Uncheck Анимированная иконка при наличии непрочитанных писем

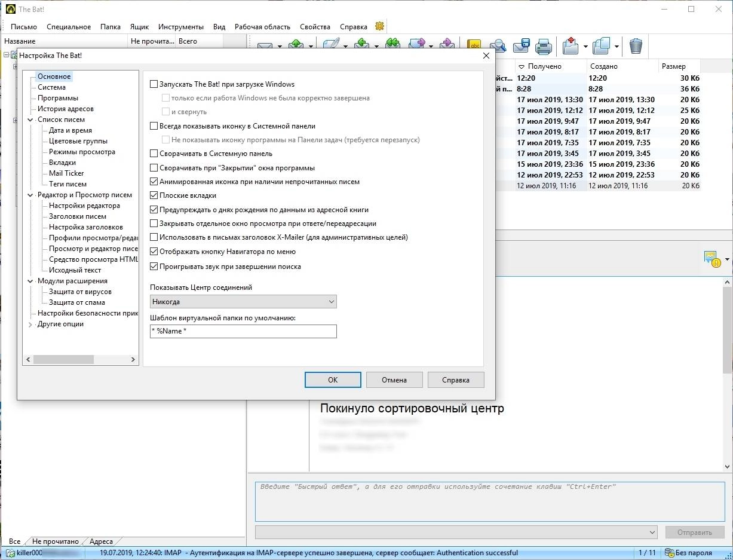click(154, 182)
